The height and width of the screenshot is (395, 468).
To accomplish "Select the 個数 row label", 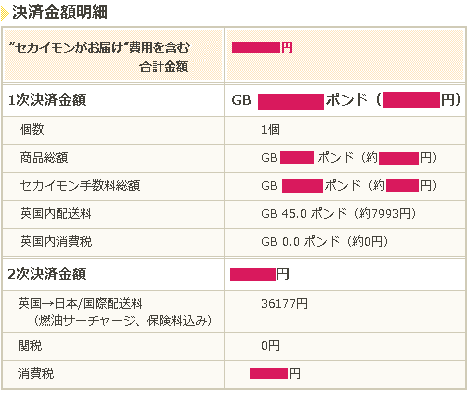I will pos(32,130).
